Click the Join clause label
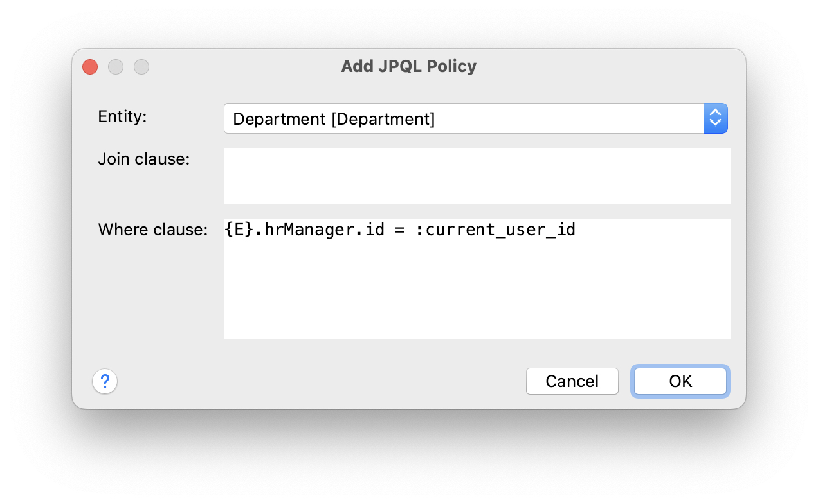Image resolution: width=818 pixels, height=504 pixels. point(143,159)
